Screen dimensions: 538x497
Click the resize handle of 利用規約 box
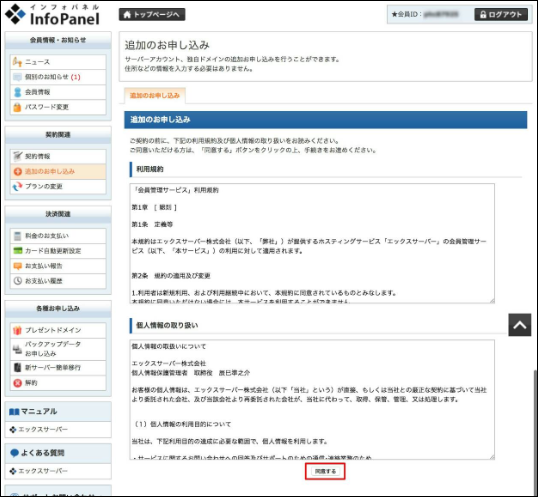(492, 301)
